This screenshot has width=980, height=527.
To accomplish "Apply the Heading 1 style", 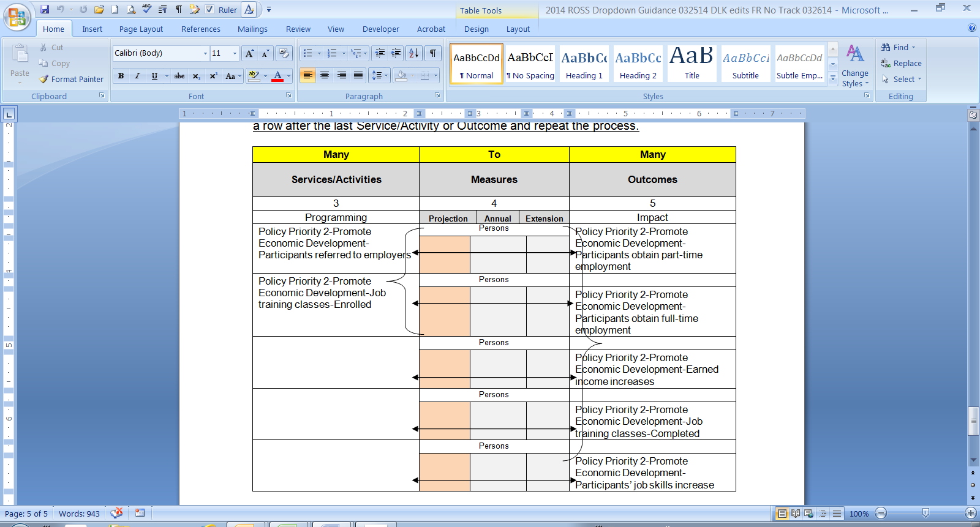I will [584, 63].
